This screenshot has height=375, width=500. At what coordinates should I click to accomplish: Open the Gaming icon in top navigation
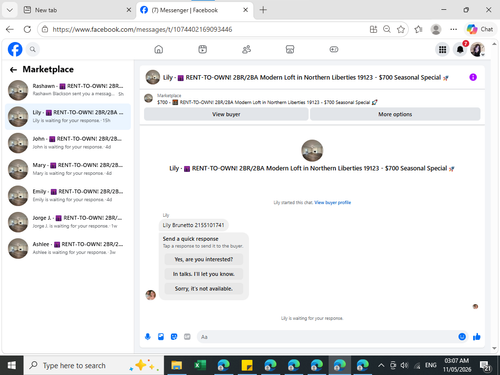click(x=334, y=49)
